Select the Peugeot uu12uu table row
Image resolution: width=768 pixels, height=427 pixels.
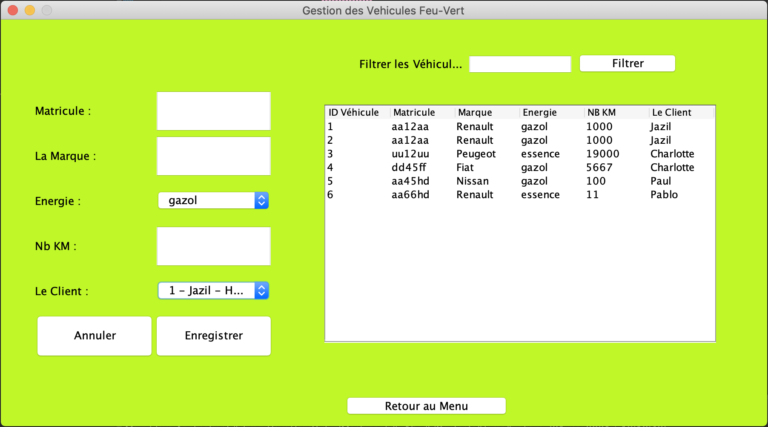point(520,154)
